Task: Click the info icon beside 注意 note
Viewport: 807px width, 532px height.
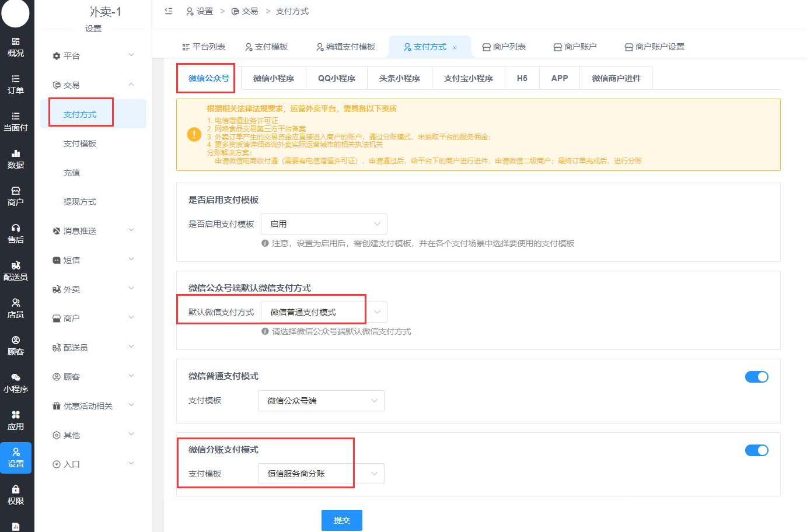Action: [265, 243]
